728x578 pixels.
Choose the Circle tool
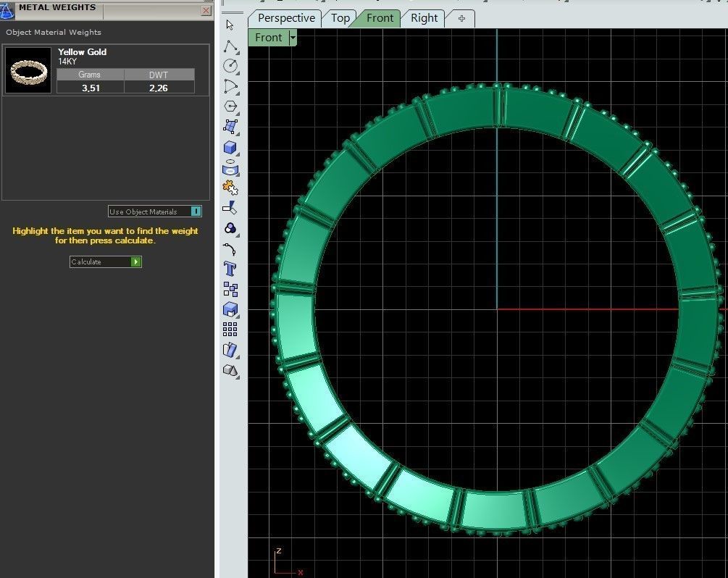click(230, 66)
